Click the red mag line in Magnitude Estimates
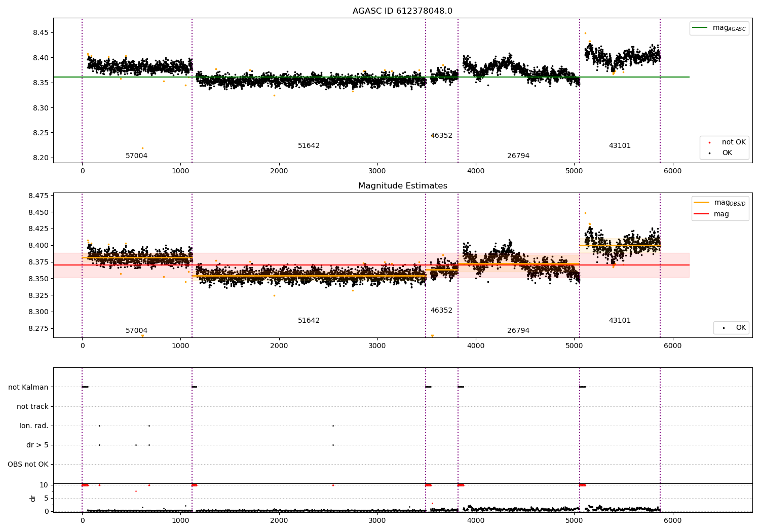The width and height of the screenshot is (760, 532). tap(371, 265)
